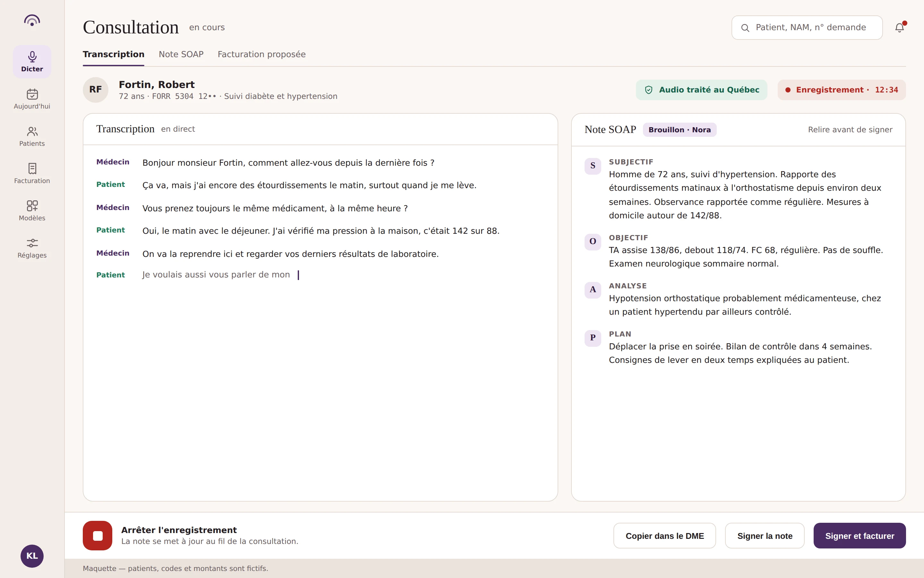Click the search magnifier icon
Image resolution: width=924 pixels, height=578 pixels.
click(x=745, y=28)
